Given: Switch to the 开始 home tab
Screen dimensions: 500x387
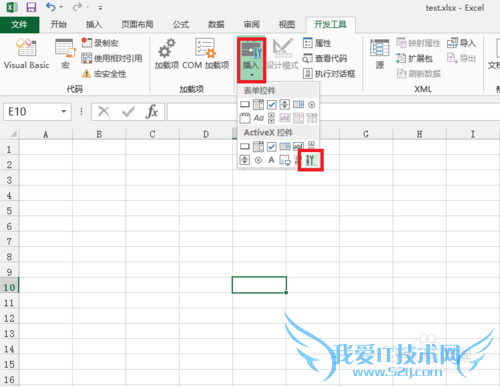Looking at the screenshot, I should (59, 24).
